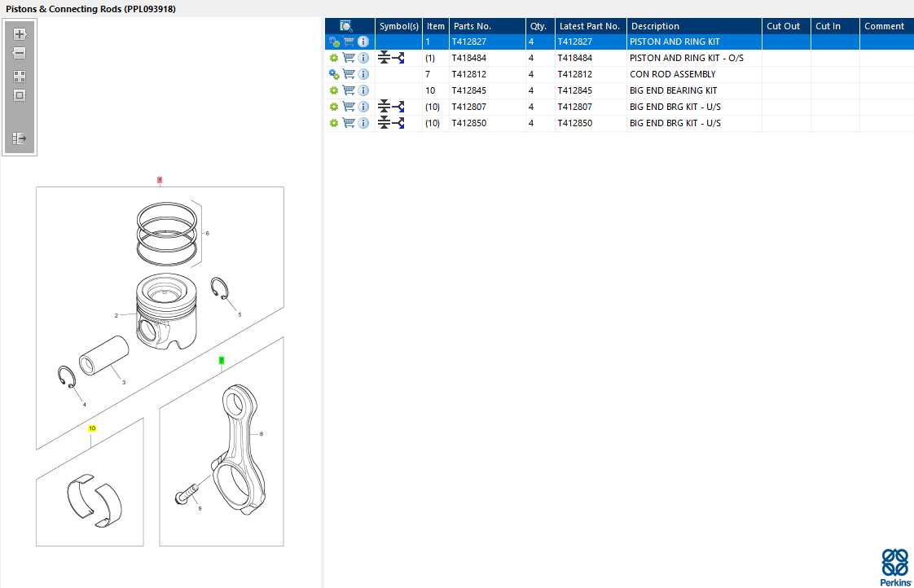This screenshot has width=914, height=588.
Task: Click the Qty. column header
Action: click(x=538, y=26)
